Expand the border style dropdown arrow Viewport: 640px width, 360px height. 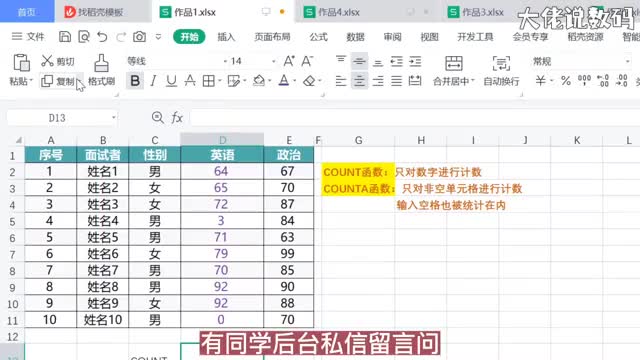point(220,81)
